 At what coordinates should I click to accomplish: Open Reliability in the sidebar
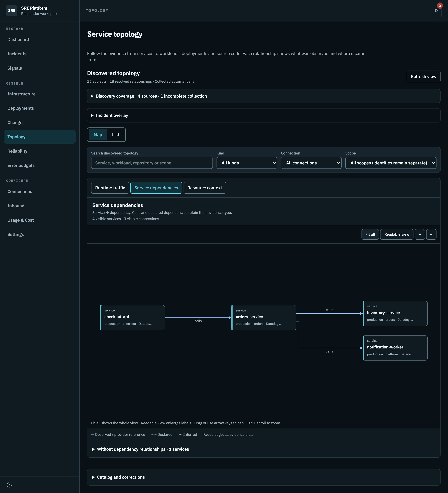(x=40, y=151)
